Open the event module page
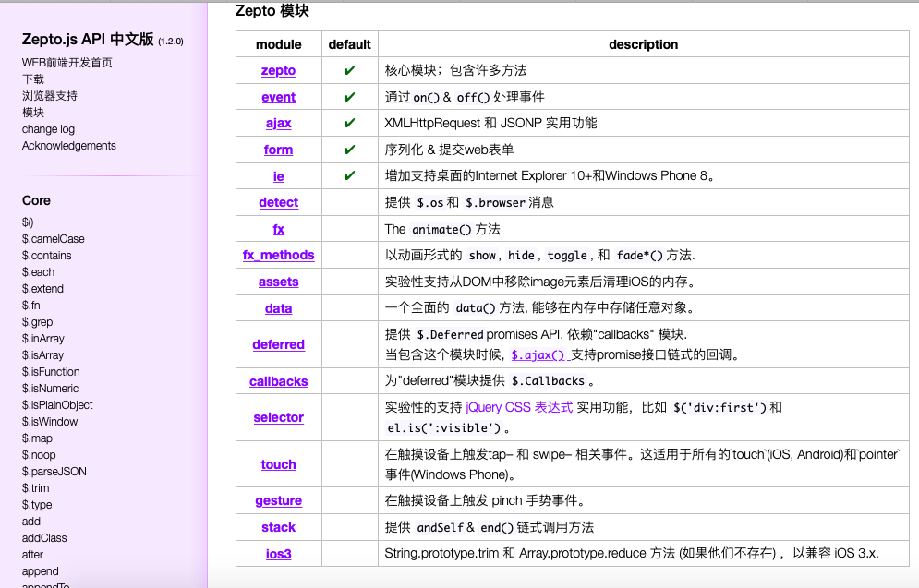The height and width of the screenshot is (588, 919). [278, 96]
